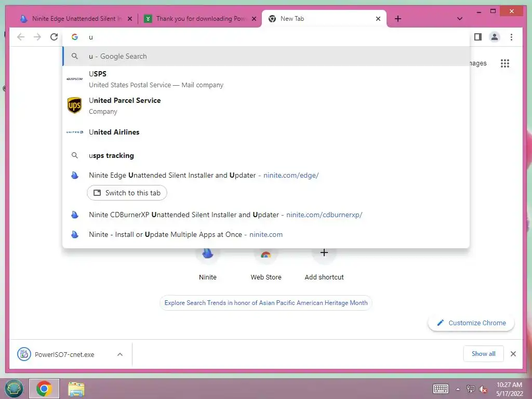This screenshot has width=532, height=399.
Task: Open the Windows Start orb
Action: (14, 389)
